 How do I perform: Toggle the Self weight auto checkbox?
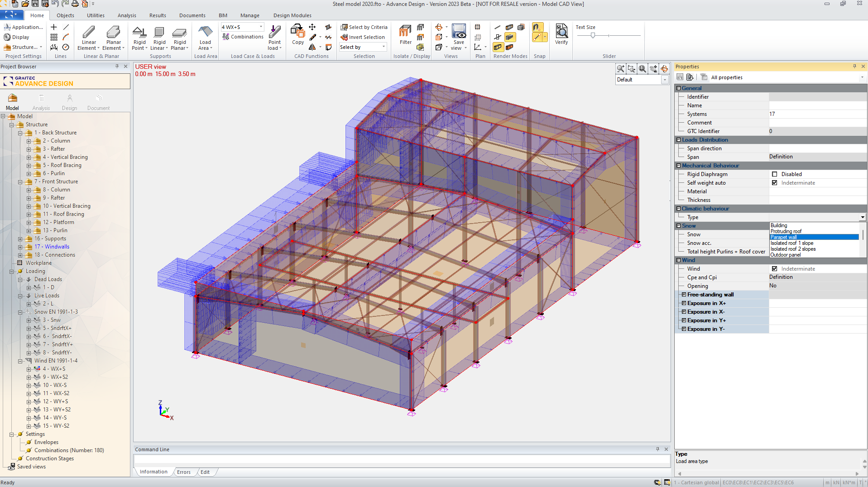774,183
